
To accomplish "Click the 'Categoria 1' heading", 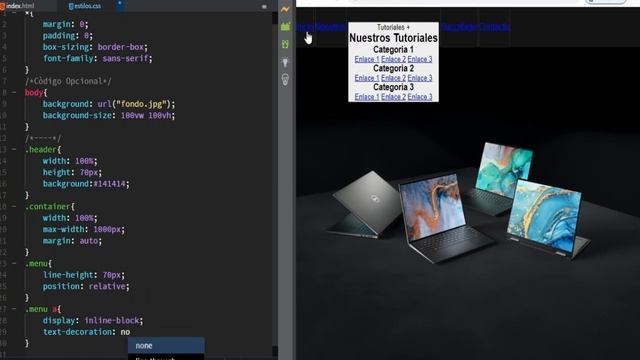I will coord(393,50).
